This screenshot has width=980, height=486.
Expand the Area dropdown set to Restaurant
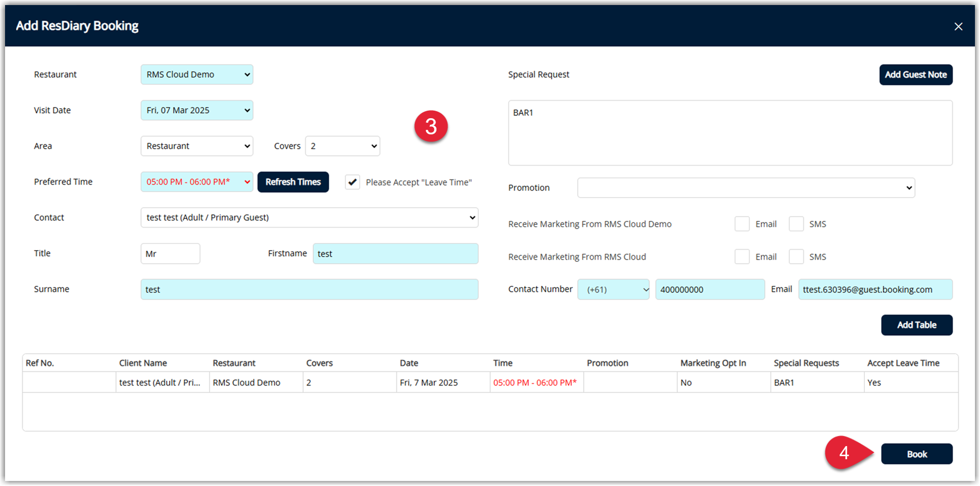point(197,146)
